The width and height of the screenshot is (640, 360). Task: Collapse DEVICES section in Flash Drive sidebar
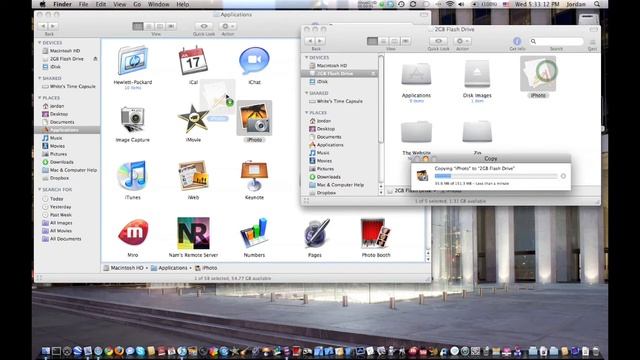click(307, 58)
